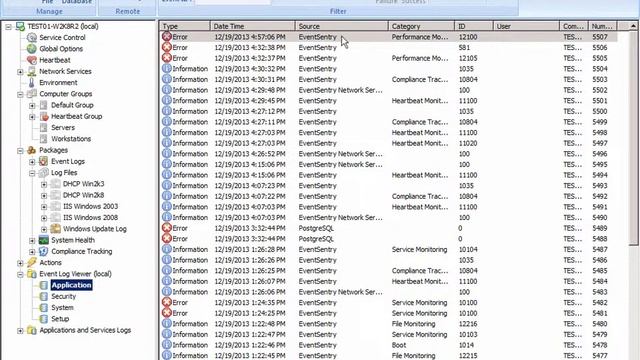Click the Heartbeat Group icon
The height and width of the screenshot is (360, 640).
44,116
